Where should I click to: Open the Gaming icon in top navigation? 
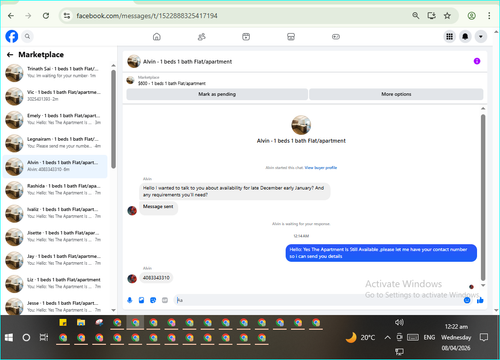coord(336,37)
